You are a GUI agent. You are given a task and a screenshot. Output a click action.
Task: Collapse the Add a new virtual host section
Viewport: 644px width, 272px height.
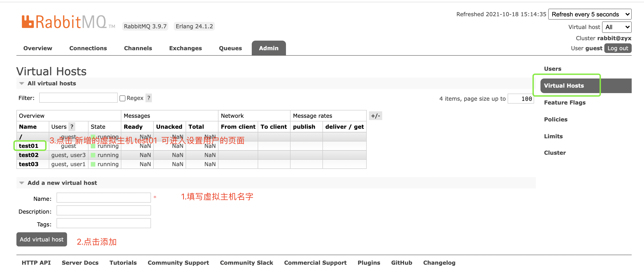tap(22, 183)
